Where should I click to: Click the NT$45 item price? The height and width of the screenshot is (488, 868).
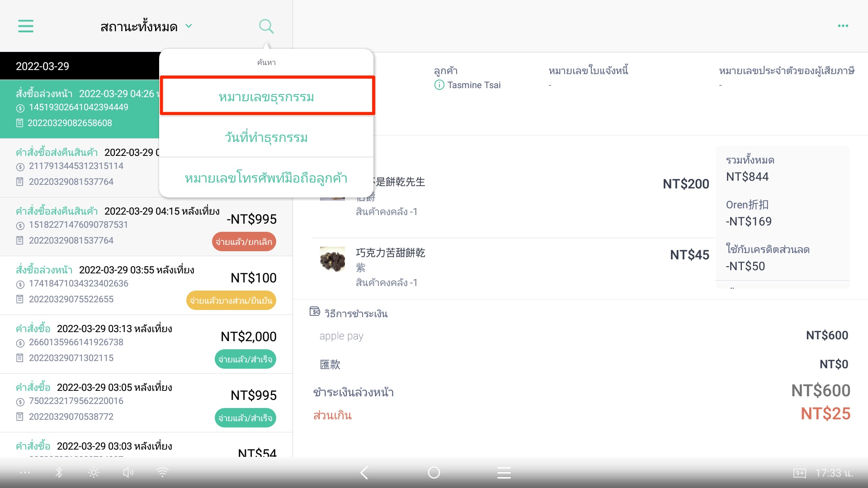[x=689, y=255]
